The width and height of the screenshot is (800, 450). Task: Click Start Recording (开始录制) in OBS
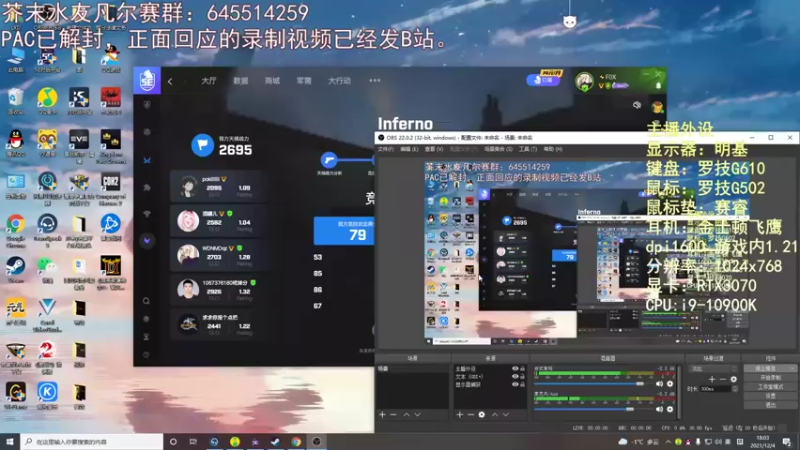[x=770, y=378]
